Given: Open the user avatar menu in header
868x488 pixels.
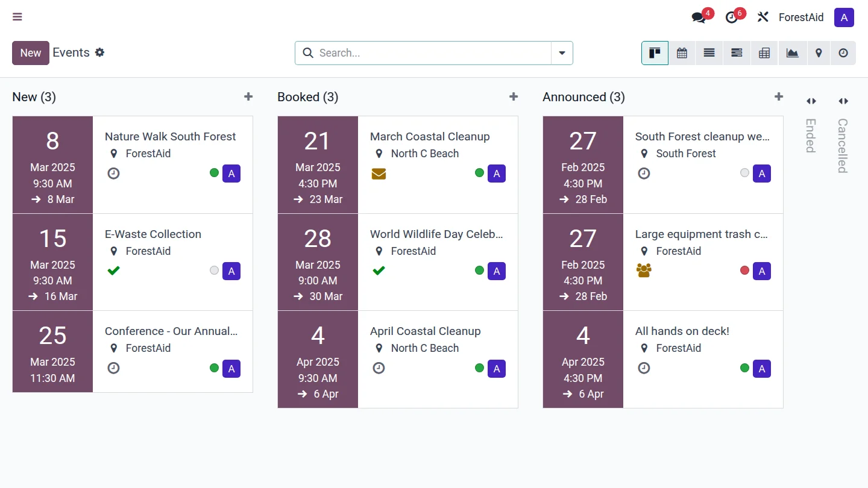Looking at the screenshot, I should point(844,17).
